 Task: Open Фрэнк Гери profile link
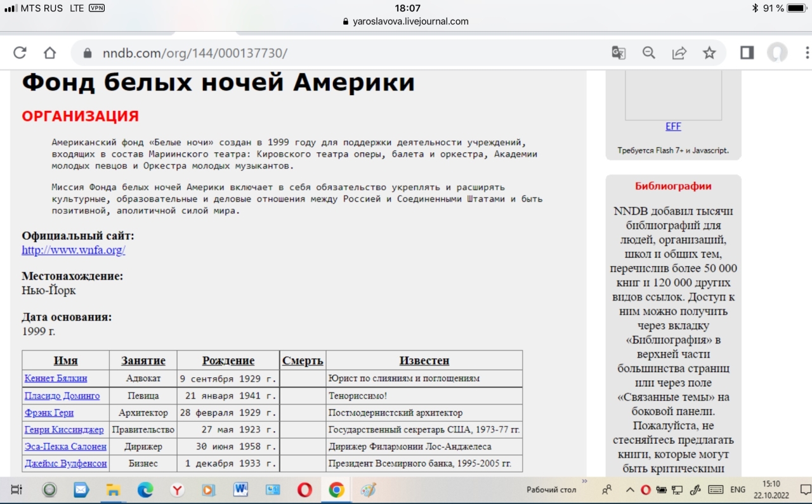(49, 413)
